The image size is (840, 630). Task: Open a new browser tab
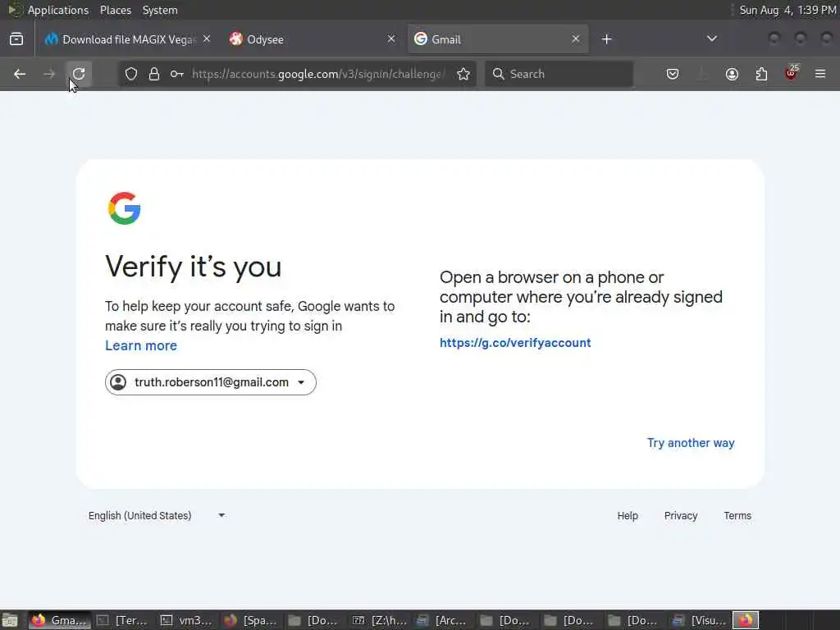point(606,39)
